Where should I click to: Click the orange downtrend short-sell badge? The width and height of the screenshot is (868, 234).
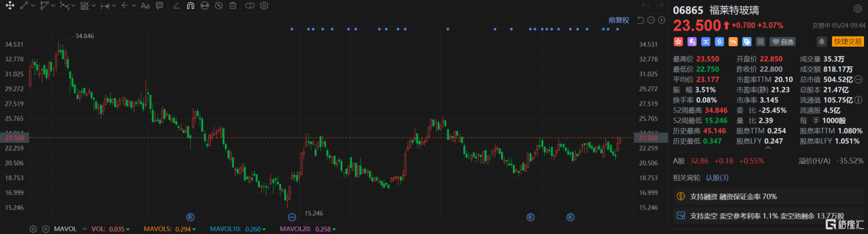(733, 42)
